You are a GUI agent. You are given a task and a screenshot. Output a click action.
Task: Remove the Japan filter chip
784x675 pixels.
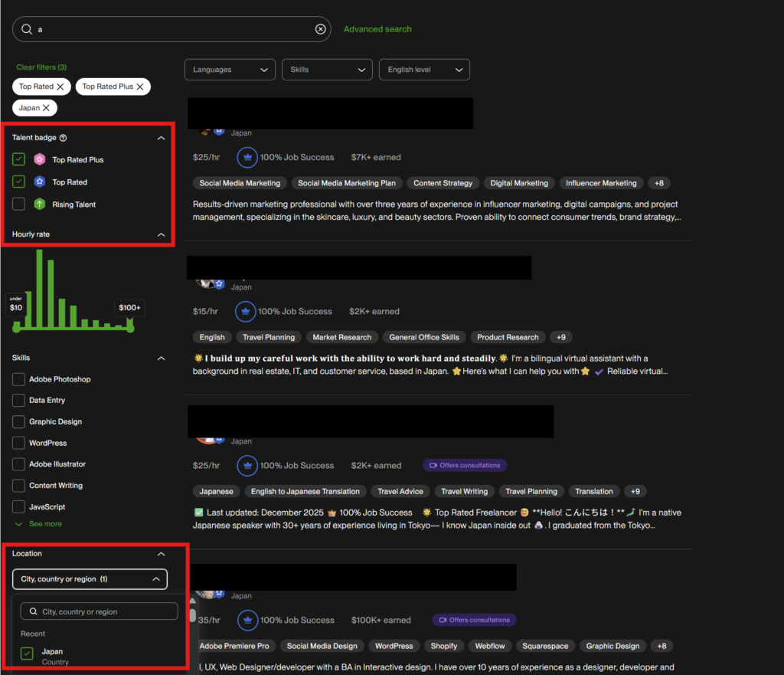tap(46, 108)
